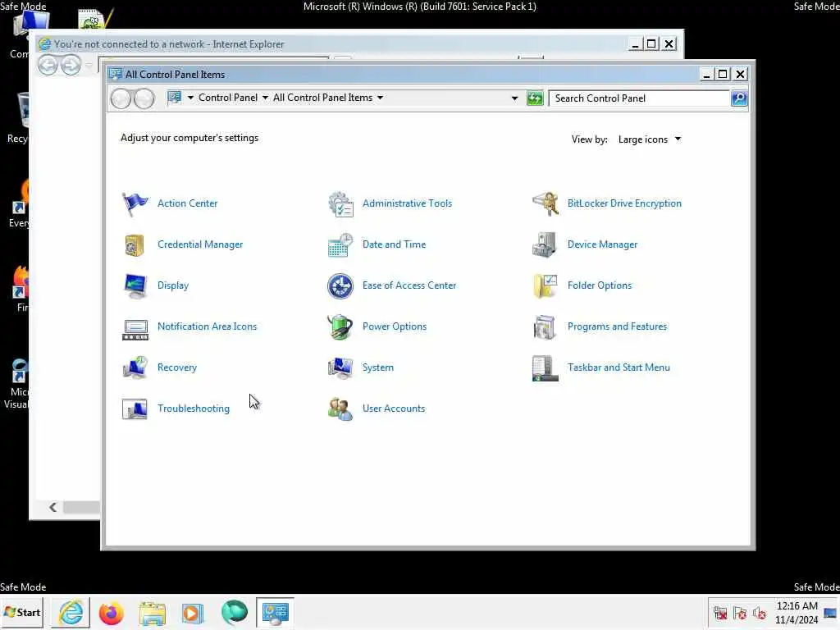Image resolution: width=840 pixels, height=630 pixels.
Task: Click the Notification Area Icons icon
Action: (x=135, y=329)
